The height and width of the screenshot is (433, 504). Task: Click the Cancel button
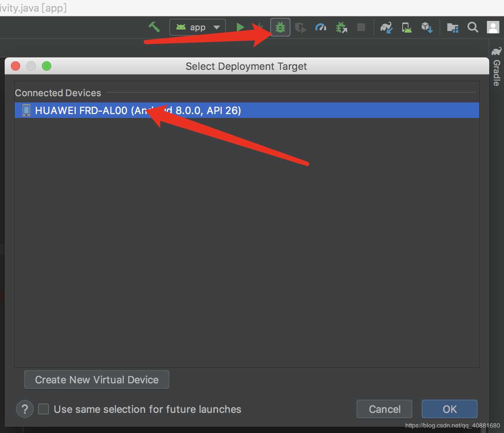pos(384,409)
